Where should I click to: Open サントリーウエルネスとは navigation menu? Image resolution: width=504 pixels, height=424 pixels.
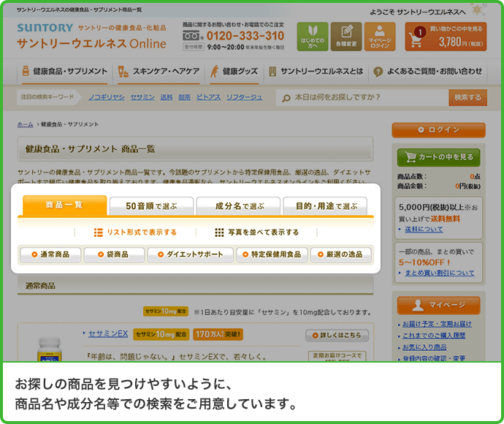click(x=316, y=72)
